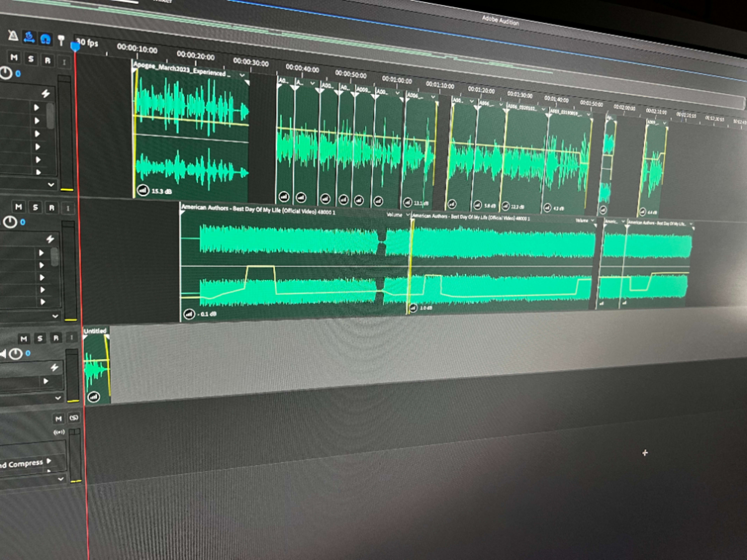Image resolution: width=747 pixels, height=560 pixels.
Task: Click the clip volume icon next to 4.3 dB
Action: (547, 208)
